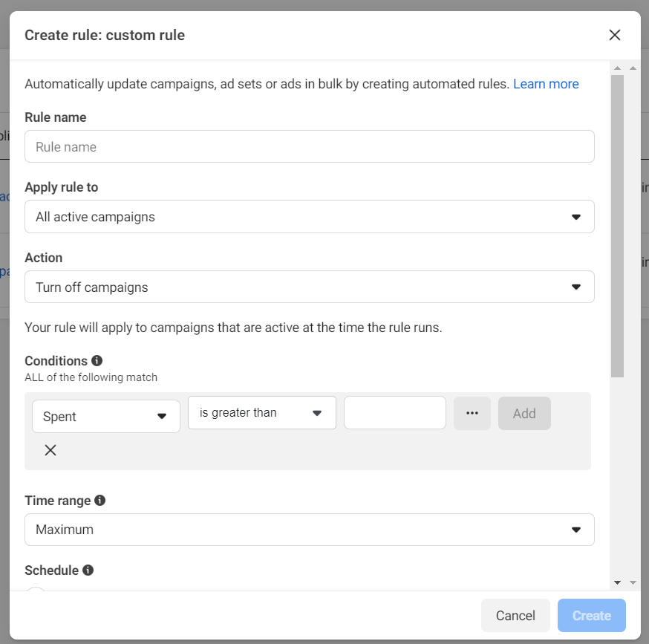Click the Conditions info icon
Viewport: 649px width, 644px height.
point(97,361)
